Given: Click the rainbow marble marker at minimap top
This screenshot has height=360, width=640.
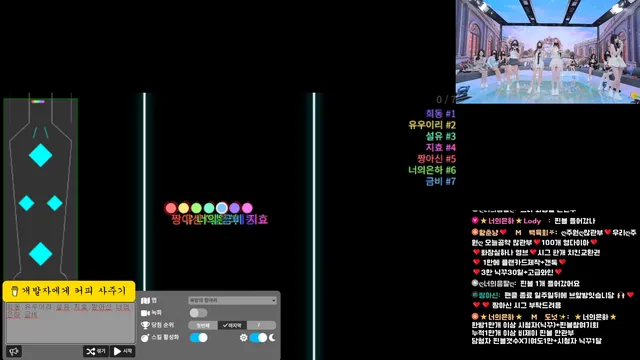Looking at the screenshot, I should click(x=38, y=102).
